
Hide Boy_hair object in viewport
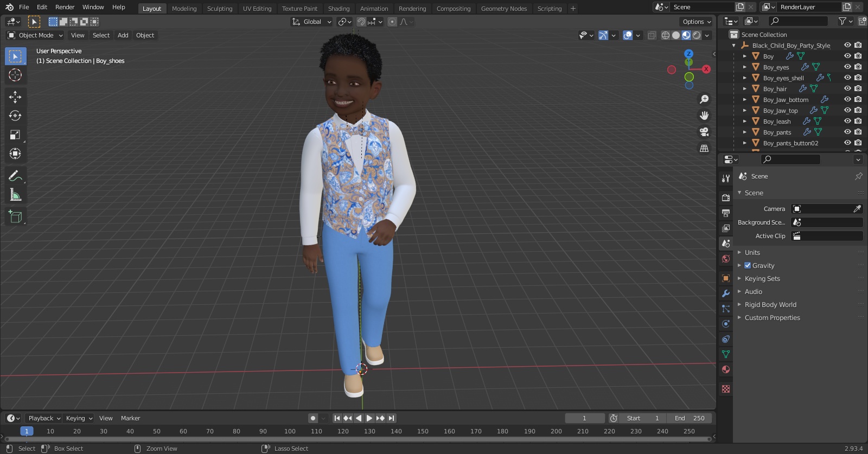point(847,88)
